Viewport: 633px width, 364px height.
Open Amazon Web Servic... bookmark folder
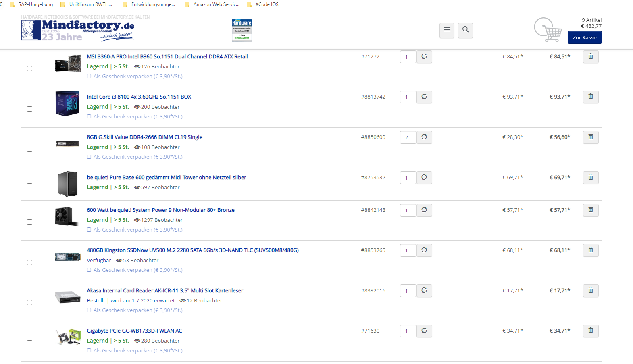(x=212, y=4)
